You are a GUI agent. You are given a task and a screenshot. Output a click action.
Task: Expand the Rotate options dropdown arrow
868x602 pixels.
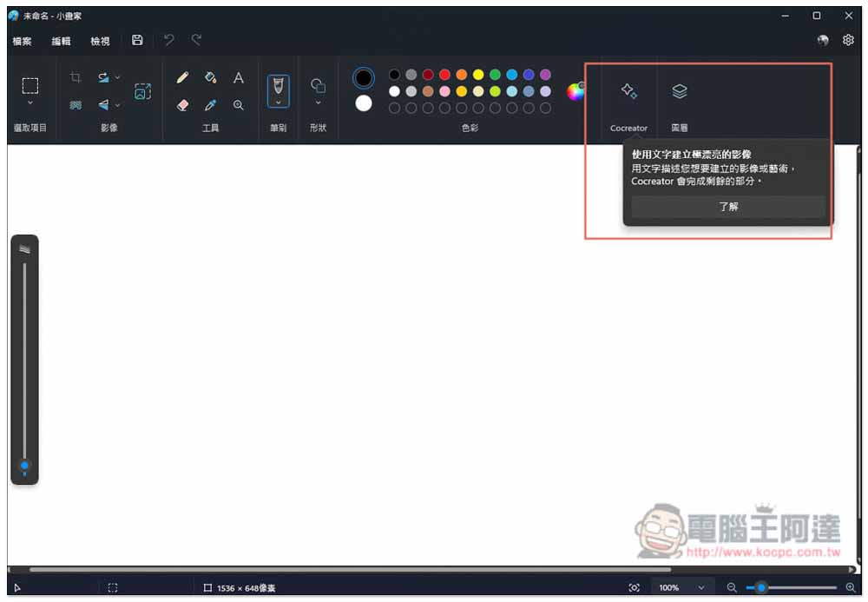point(117,77)
